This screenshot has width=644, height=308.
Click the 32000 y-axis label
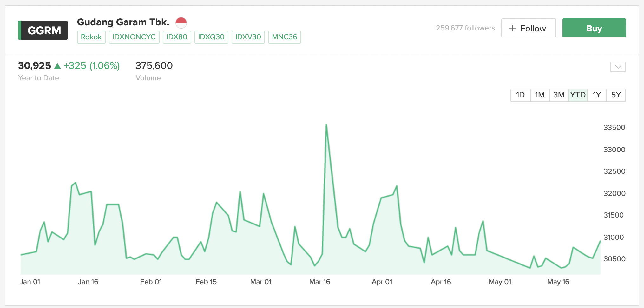click(614, 194)
